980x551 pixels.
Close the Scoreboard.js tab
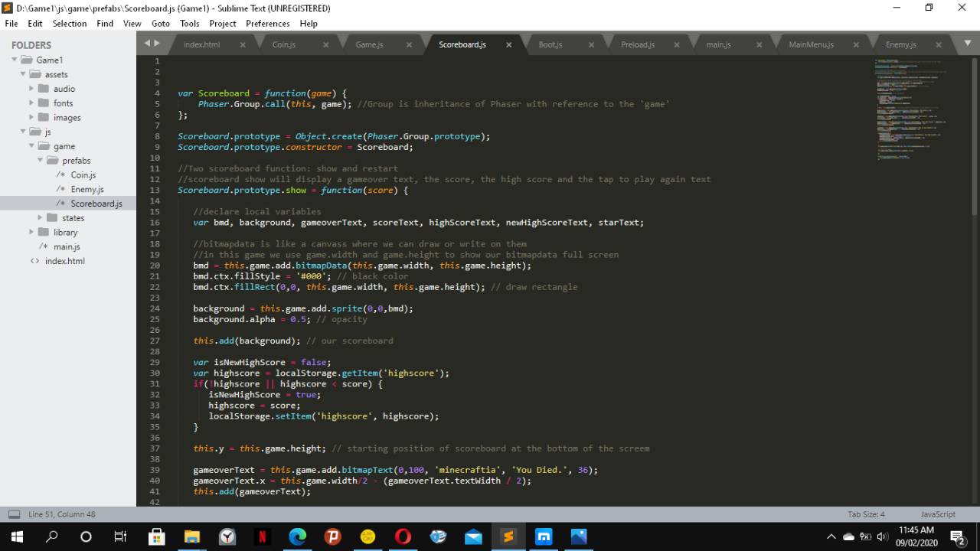[x=508, y=45]
